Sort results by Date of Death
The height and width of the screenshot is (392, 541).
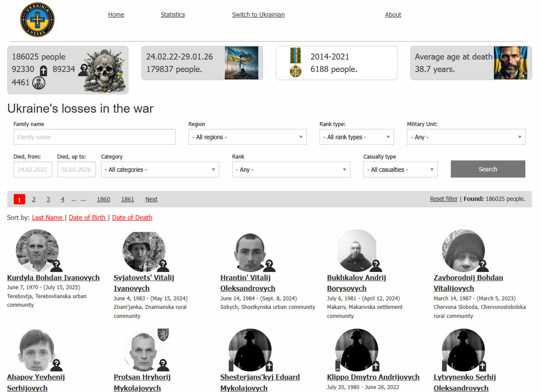click(132, 218)
